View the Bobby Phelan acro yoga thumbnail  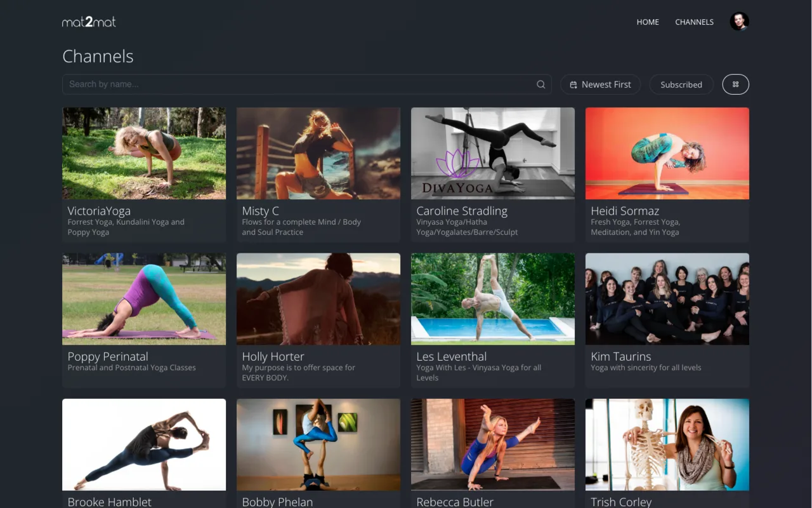318,444
